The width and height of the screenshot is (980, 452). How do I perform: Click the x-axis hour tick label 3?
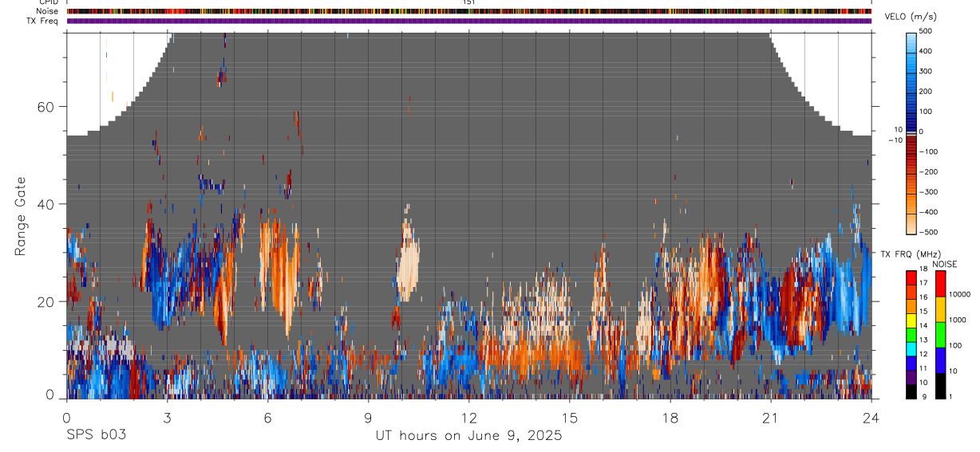coord(167,417)
